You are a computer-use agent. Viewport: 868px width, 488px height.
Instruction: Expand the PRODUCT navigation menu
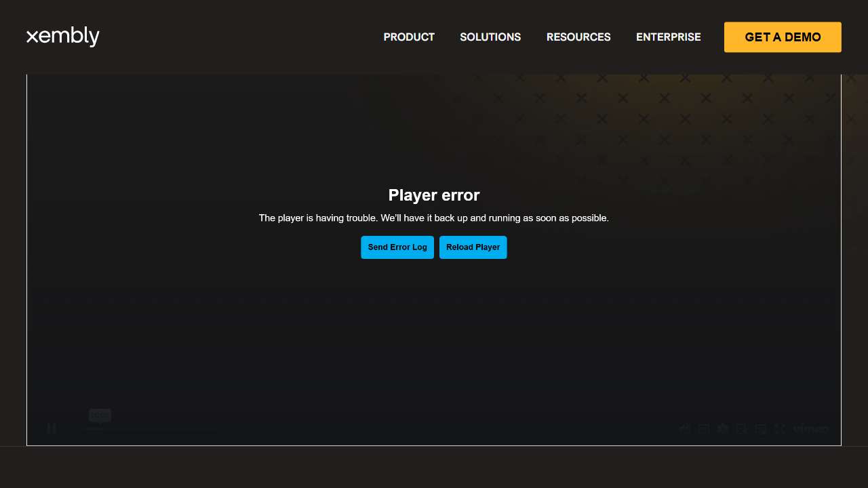click(409, 37)
